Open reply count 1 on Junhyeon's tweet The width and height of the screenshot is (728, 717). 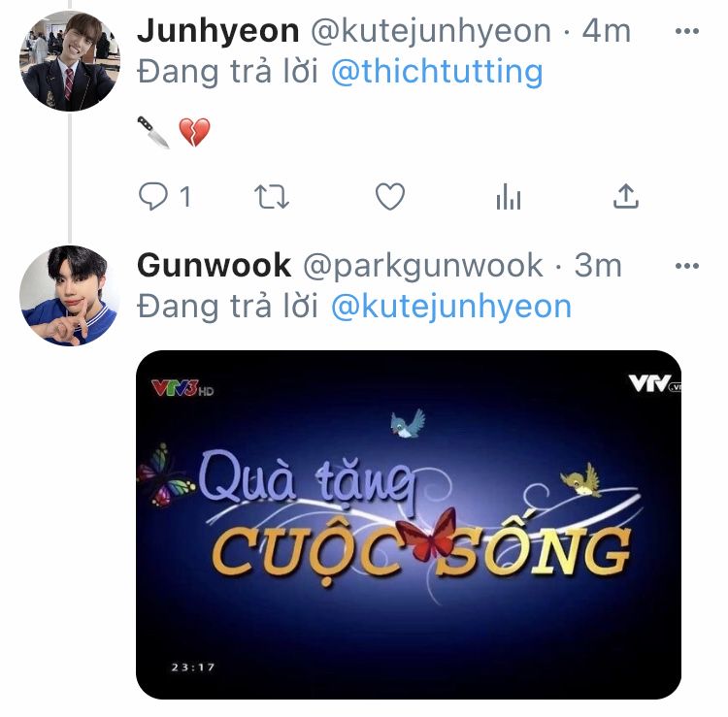coord(185,197)
